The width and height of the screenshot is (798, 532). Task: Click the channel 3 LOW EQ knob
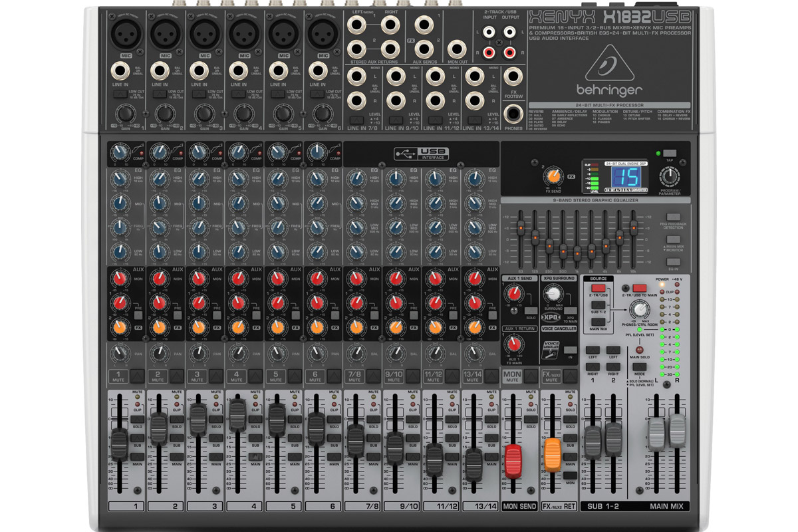point(198,252)
